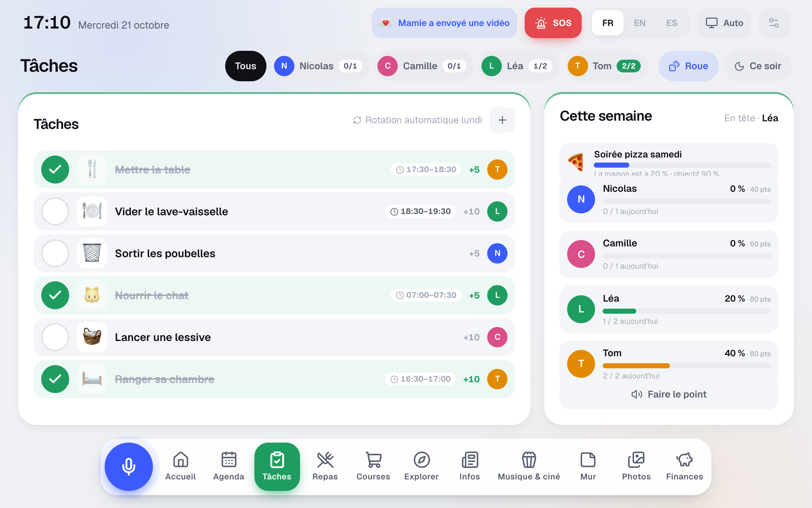Click Tom's orange weekly progress bar

(x=686, y=365)
